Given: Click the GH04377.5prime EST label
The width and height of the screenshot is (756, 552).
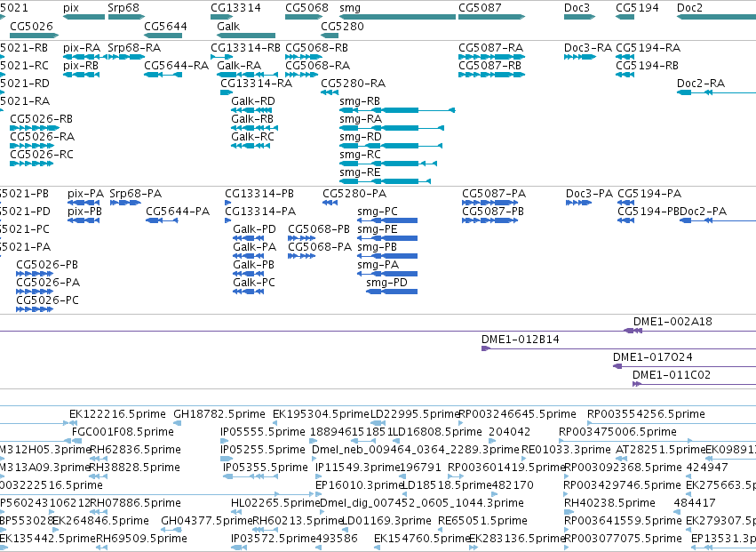Looking at the screenshot, I should tap(207, 521).
